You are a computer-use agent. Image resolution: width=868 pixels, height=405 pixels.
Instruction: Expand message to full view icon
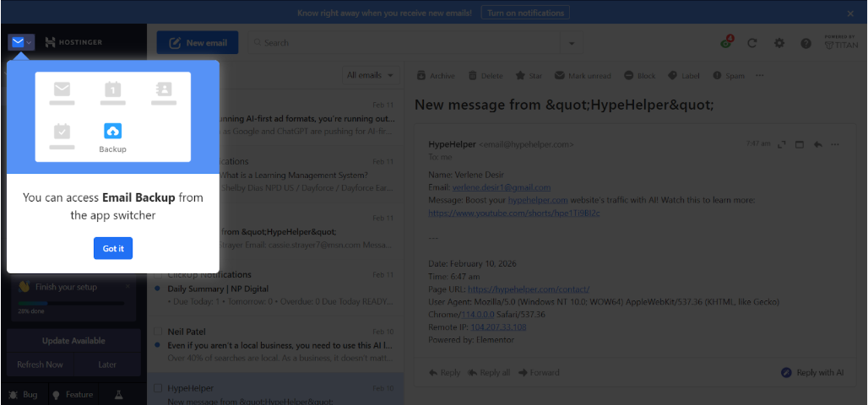point(782,144)
